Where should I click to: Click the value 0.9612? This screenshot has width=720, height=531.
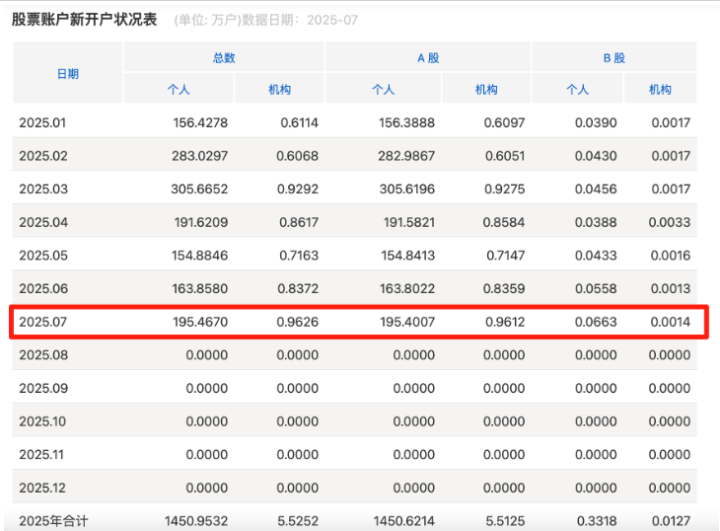pyautogui.click(x=505, y=322)
